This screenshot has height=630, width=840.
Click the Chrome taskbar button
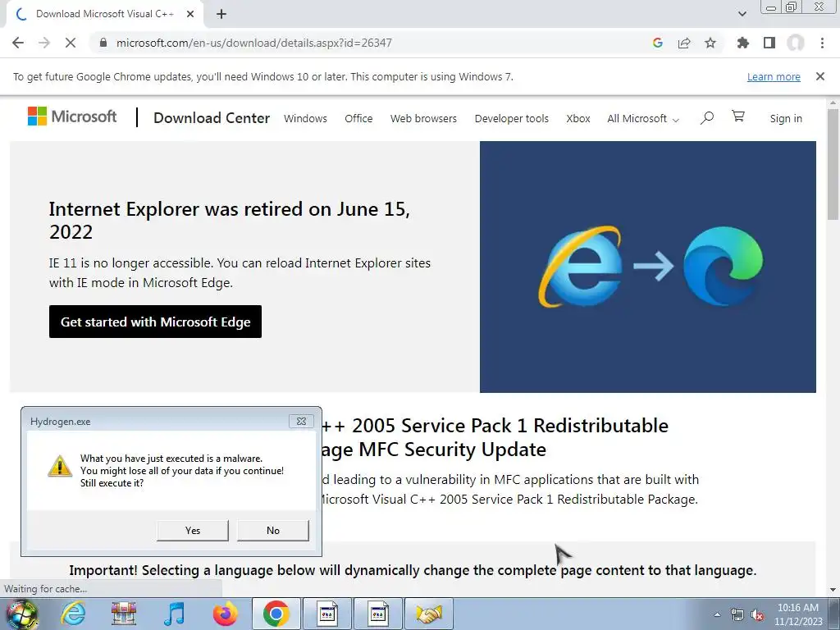(276, 614)
